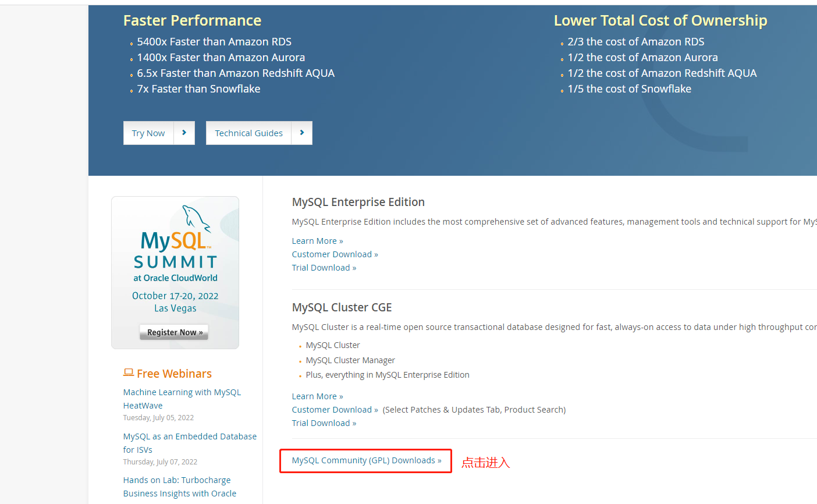The height and width of the screenshot is (504, 817).
Task: Click the Register Now button
Action: [x=174, y=332]
